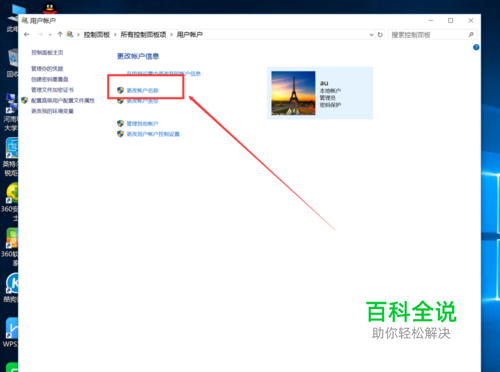Minimize the 用户帐户 window
This screenshot has width=500, height=372.
pyautogui.click(x=431, y=21)
